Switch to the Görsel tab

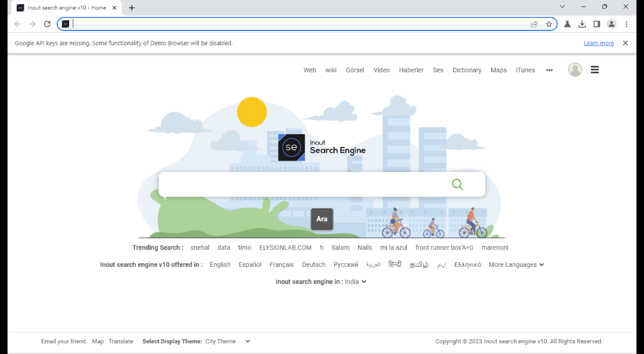(x=355, y=70)
